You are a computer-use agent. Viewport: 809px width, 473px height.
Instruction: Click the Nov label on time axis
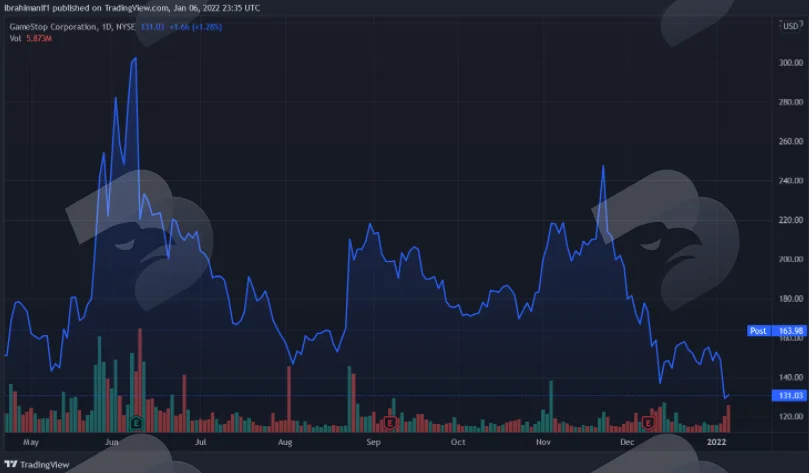[x=543, y=442]
